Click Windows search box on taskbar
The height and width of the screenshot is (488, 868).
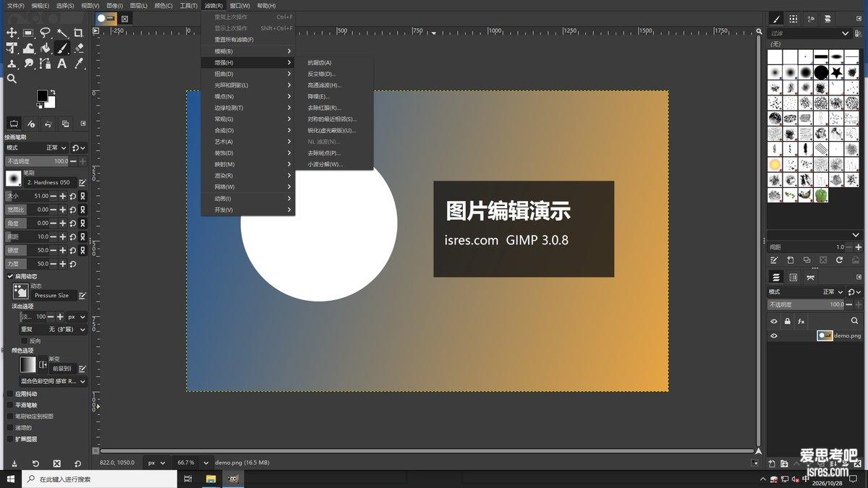click(x=100, y=479)
